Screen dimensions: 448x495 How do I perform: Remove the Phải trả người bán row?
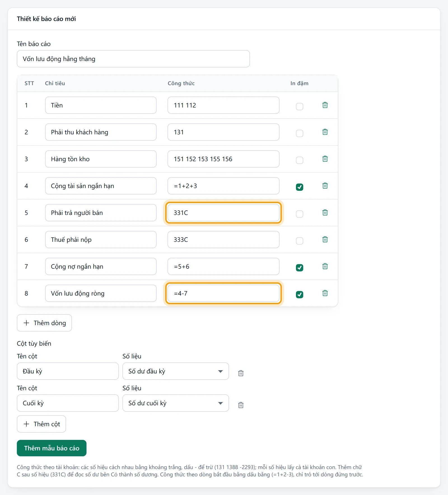point(325,213)
